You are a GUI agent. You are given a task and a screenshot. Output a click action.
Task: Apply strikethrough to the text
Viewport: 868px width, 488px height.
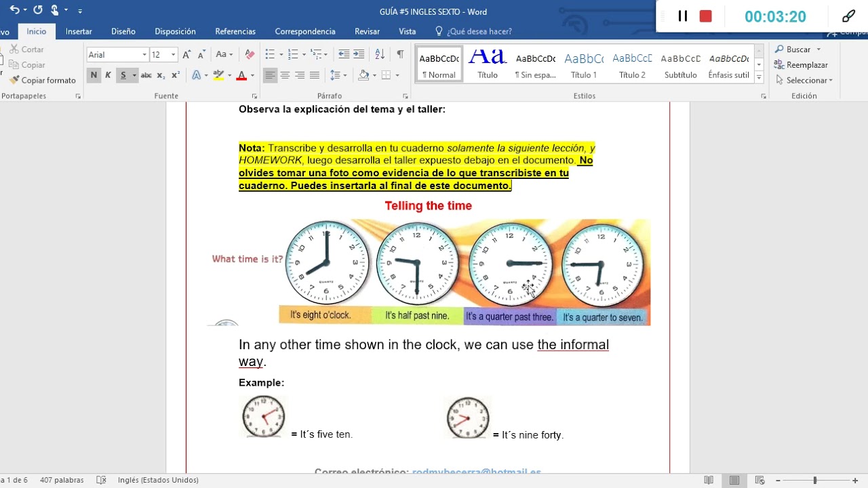[x=146, y=75]
